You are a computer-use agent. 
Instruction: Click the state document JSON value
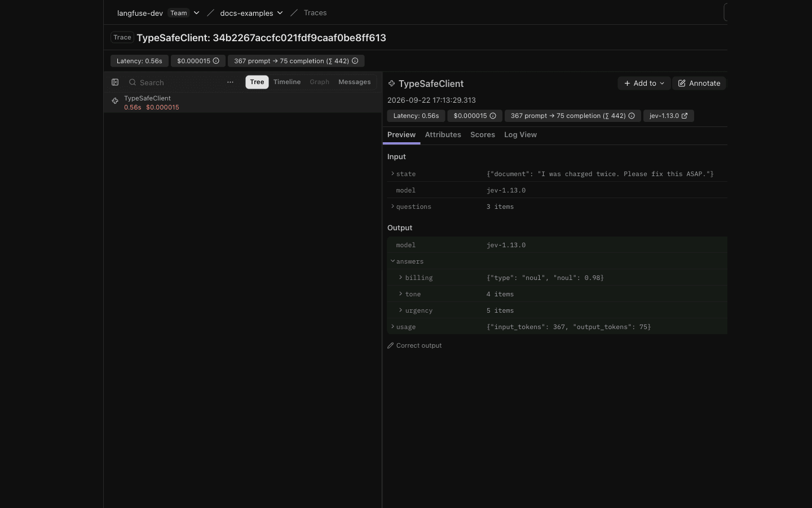coord(600,174)
